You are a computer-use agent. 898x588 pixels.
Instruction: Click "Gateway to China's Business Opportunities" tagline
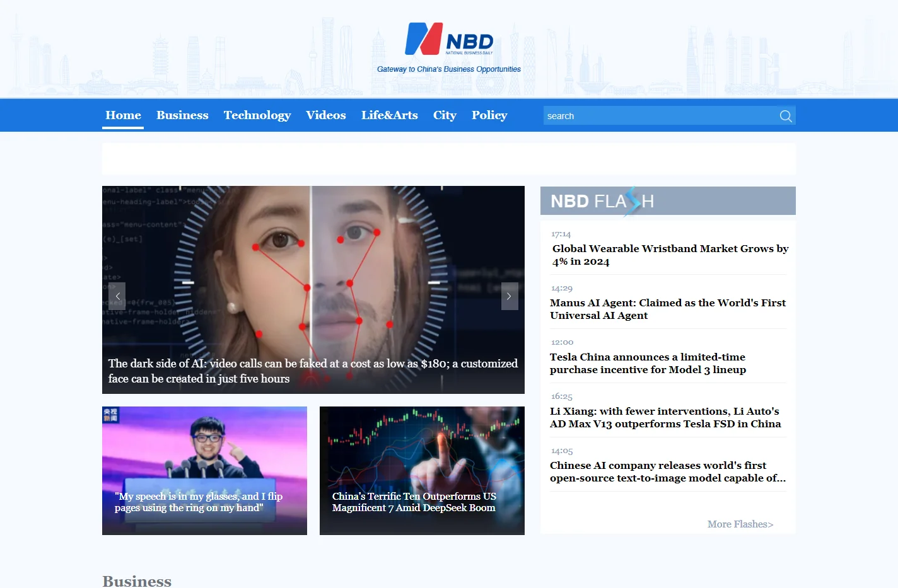point(449,69)
